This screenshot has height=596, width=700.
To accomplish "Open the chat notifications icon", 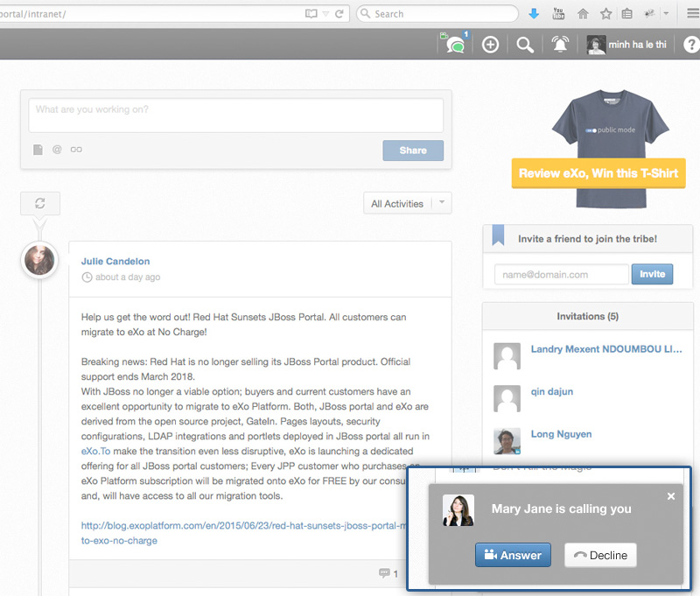I will (454, 44).
